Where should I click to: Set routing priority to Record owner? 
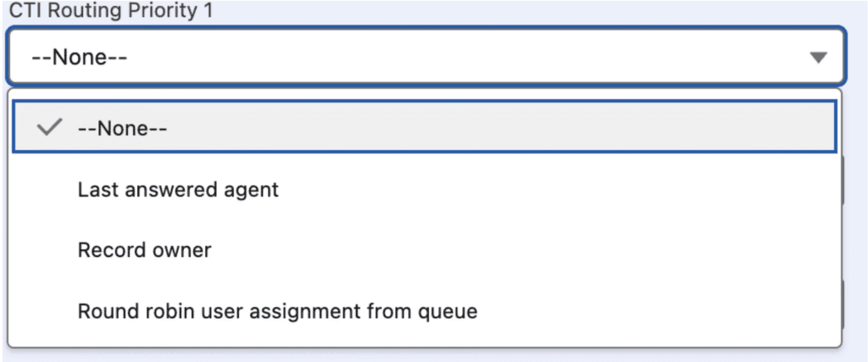pyautogui.click(x=144, y=250)
